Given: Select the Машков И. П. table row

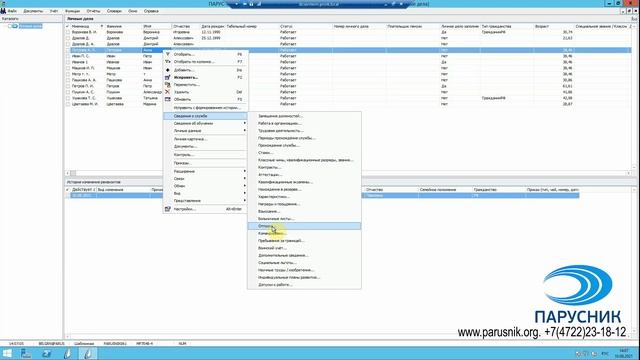Looking at the screenshot, I should pos(348,68).
